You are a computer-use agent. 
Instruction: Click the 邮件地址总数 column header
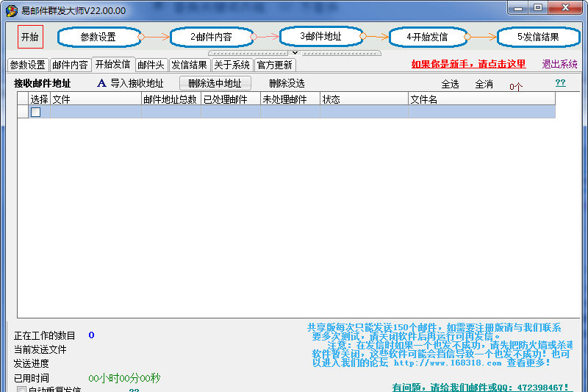click(x=171, y=99)
